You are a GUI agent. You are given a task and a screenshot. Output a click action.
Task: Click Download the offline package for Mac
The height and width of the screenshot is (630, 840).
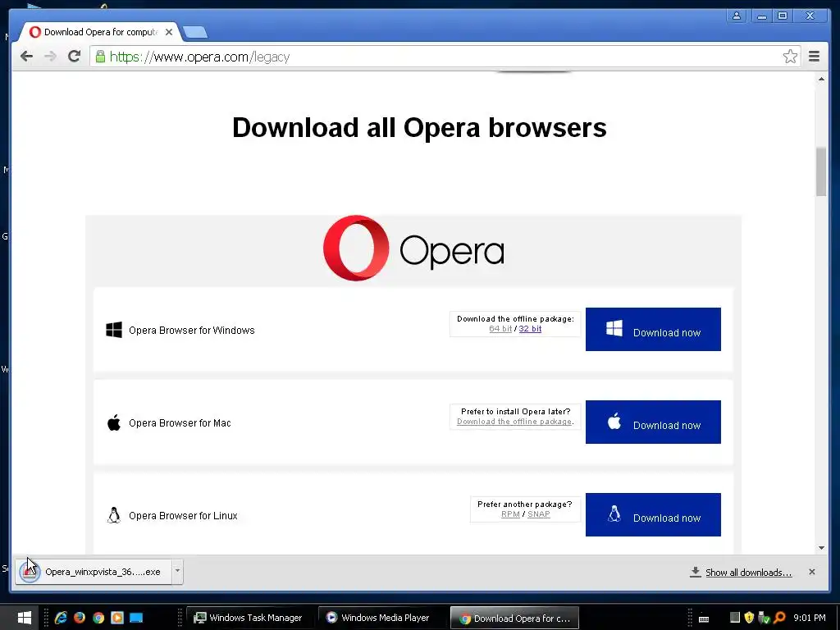tap(514, 422)
